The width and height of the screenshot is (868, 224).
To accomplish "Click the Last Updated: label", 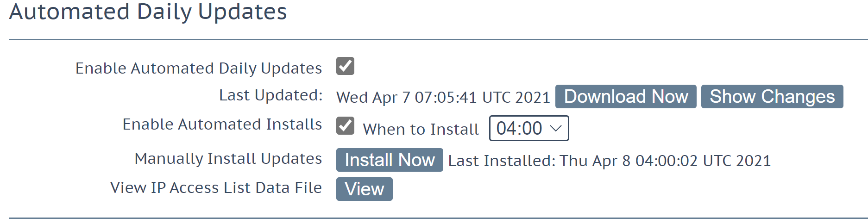I will (271, 95).
